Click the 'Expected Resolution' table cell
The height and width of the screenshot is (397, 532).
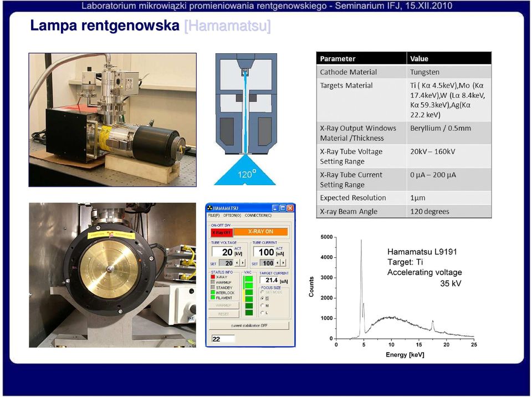361,198
